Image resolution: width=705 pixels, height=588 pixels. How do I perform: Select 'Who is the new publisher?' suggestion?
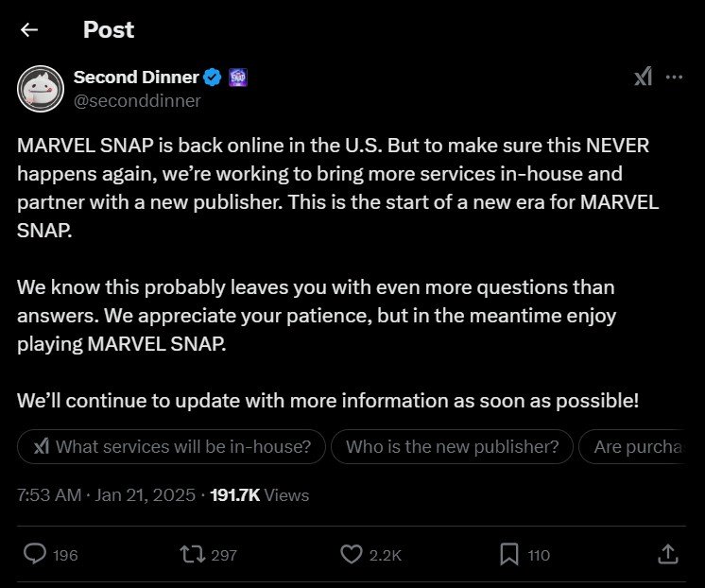point(453,447)
